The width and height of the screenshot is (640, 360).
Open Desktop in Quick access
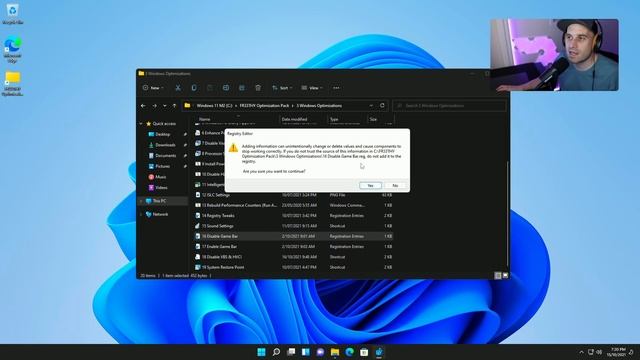pyautogui.click(x=162, y=134)
